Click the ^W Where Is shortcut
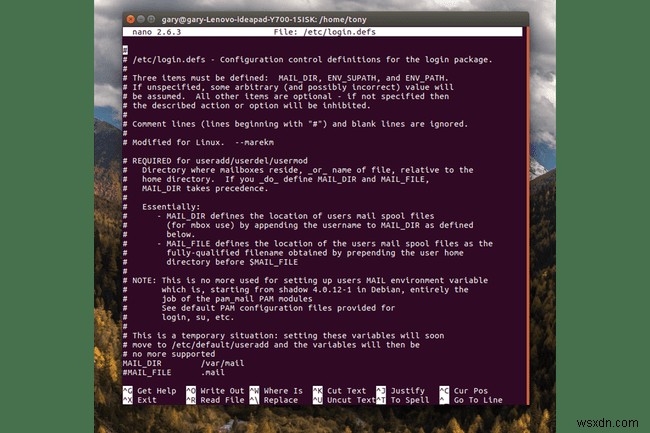 pos(276,391)
